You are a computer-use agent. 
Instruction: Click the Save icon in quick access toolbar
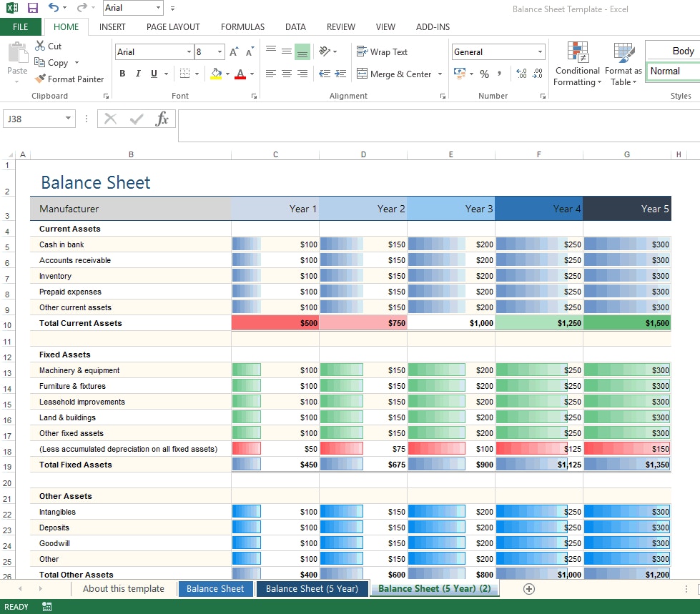pyautogui.click(x=32, y=8)
